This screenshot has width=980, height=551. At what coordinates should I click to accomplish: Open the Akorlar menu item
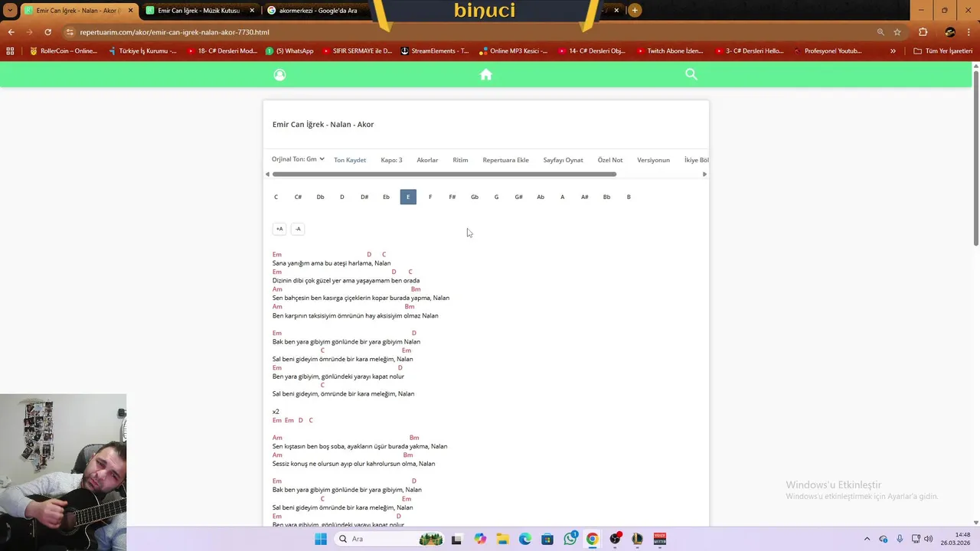pos(427,160)
